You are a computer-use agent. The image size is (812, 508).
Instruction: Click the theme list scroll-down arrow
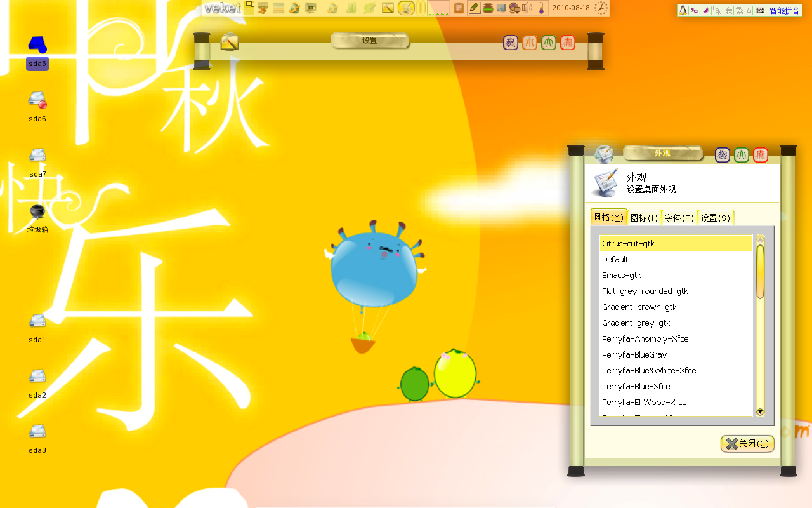(x=760, y=412)
